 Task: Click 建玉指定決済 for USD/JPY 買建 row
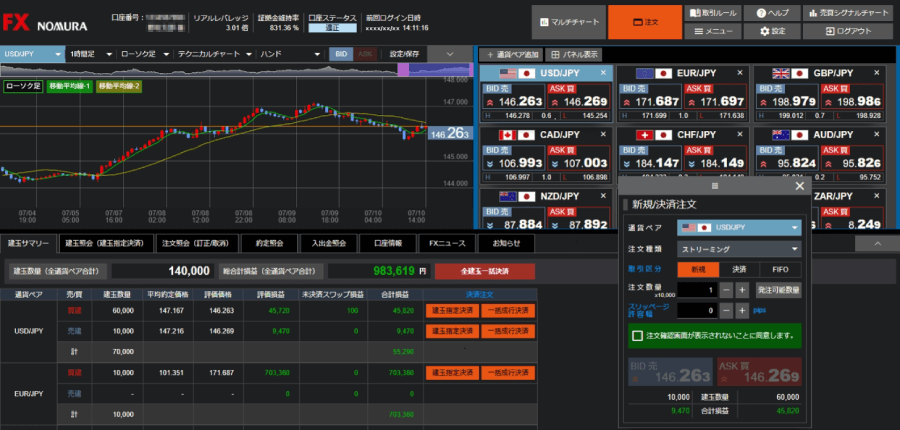coord(452,311)
